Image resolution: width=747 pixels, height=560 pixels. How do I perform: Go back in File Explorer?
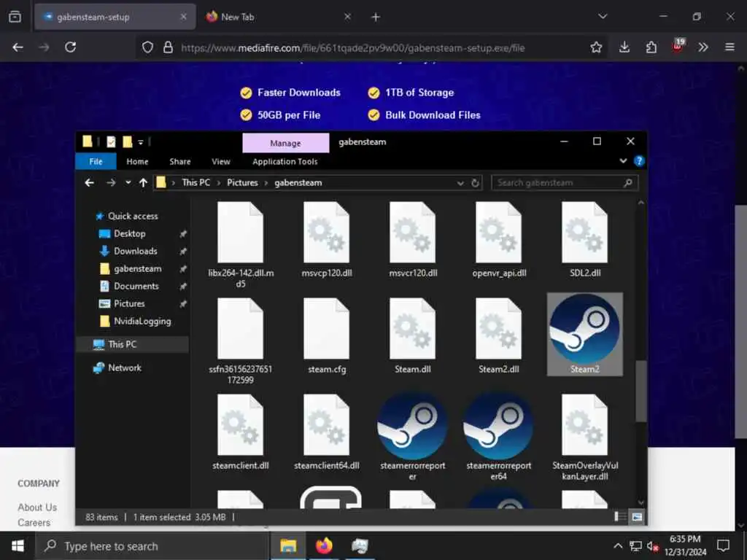click(89, 183)
